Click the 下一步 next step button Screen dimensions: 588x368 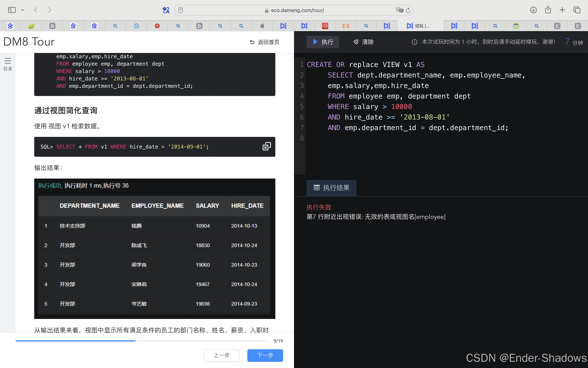tap(265, 355)
